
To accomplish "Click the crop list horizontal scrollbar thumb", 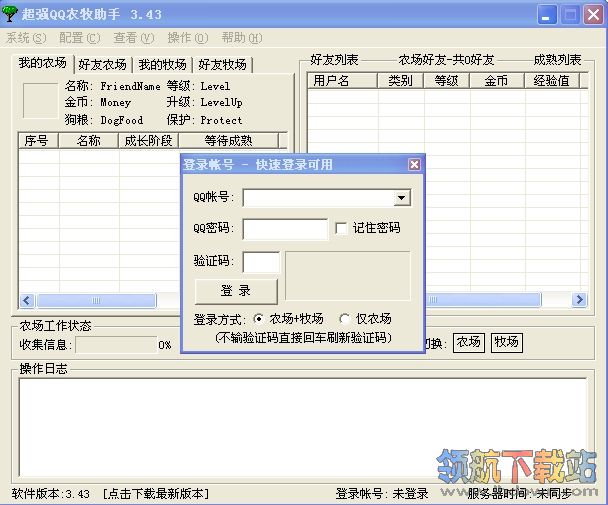I will [x=96, y=300].
